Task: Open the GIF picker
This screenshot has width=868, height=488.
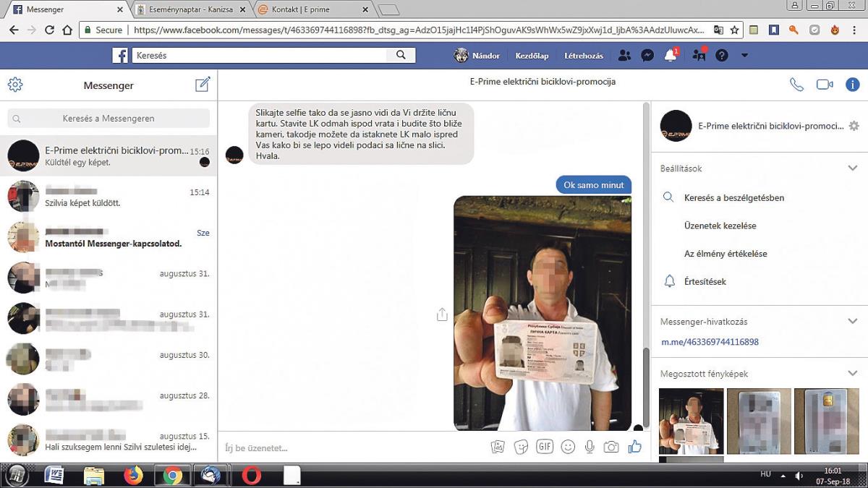Action: [544, 447]
